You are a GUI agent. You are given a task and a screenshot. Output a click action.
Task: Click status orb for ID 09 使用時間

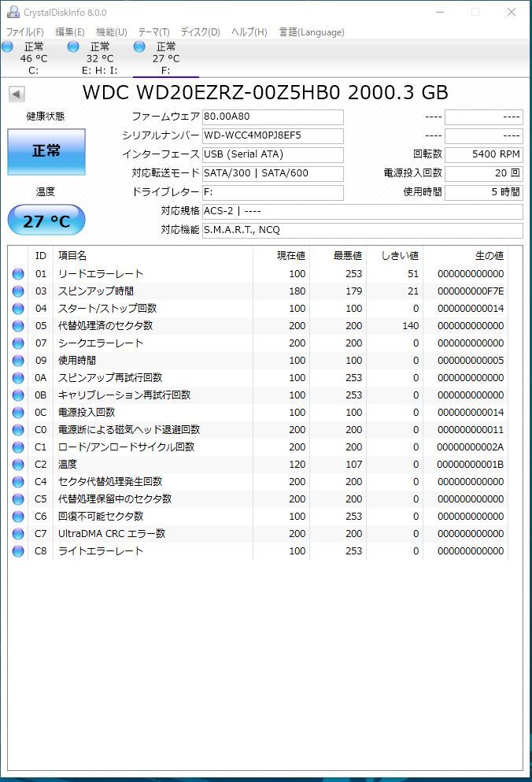tap(18, 361)
